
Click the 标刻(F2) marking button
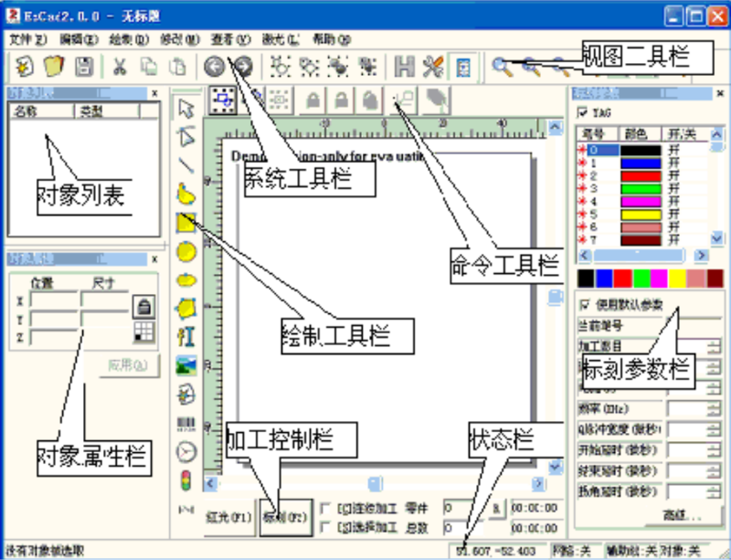285,516
